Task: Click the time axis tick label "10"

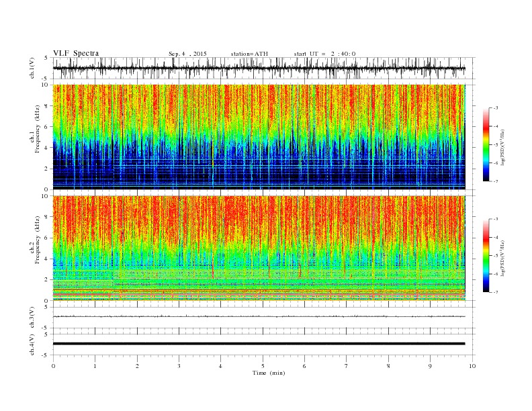Action: tap(472, 366)
